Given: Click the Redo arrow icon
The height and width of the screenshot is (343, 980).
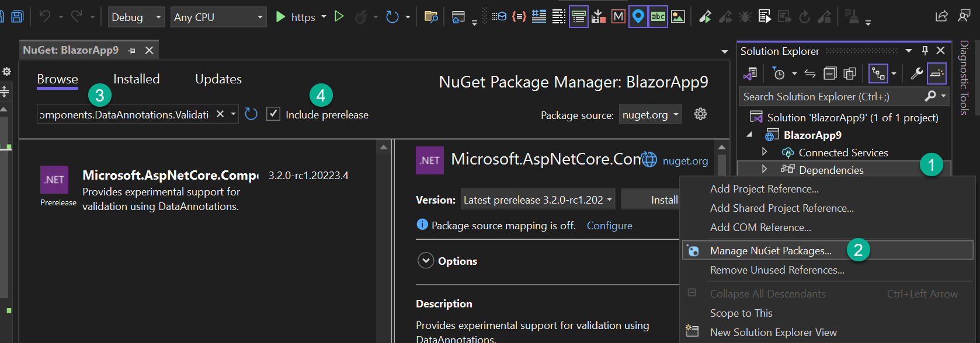Looking at the screenshot, I should pos(77,16).
